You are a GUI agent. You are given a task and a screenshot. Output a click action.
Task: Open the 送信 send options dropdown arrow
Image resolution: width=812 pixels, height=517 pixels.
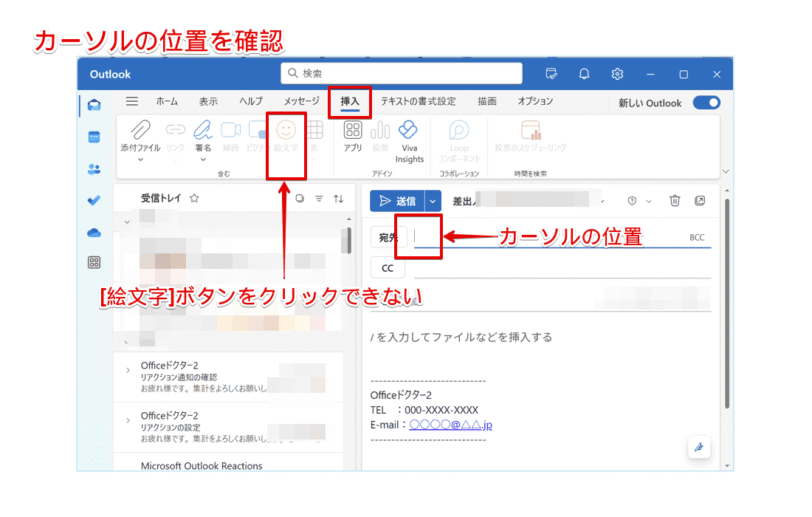click(x=432, y=201)
